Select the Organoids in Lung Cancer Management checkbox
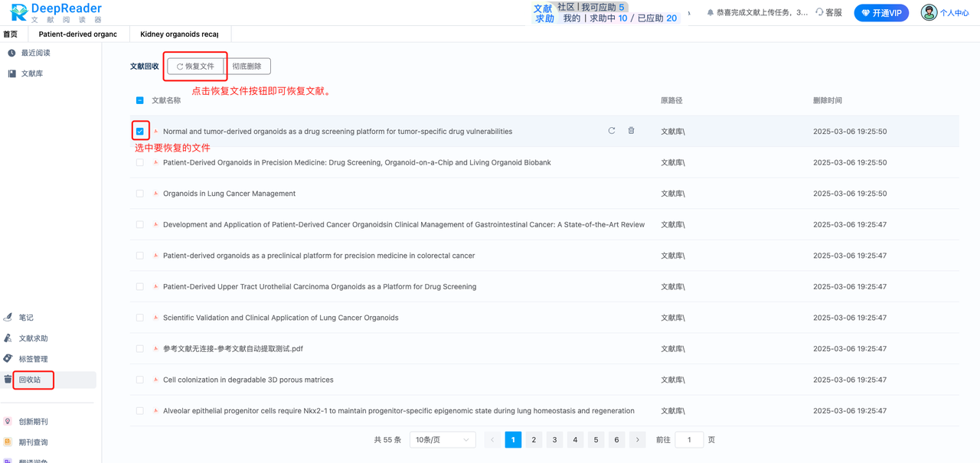Image resolution: width=980 pixels, height=463 pixels. pyautogui.click(x=139, y=193)
